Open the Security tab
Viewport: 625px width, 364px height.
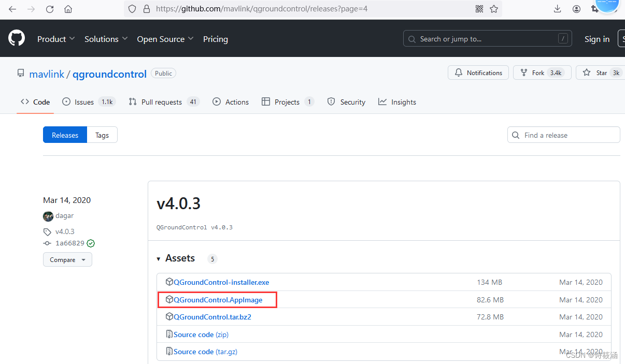346,102
